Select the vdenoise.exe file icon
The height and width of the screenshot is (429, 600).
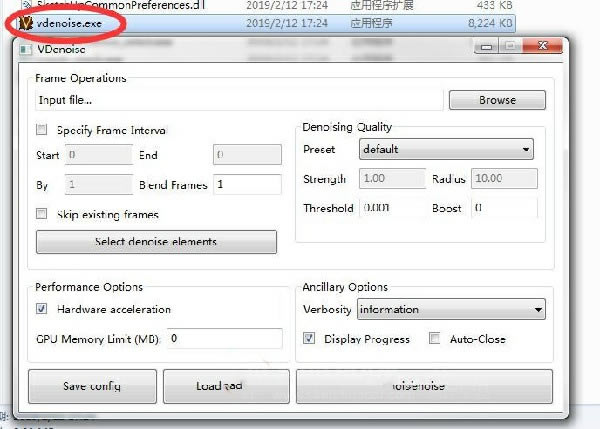(x=26, y=23)
